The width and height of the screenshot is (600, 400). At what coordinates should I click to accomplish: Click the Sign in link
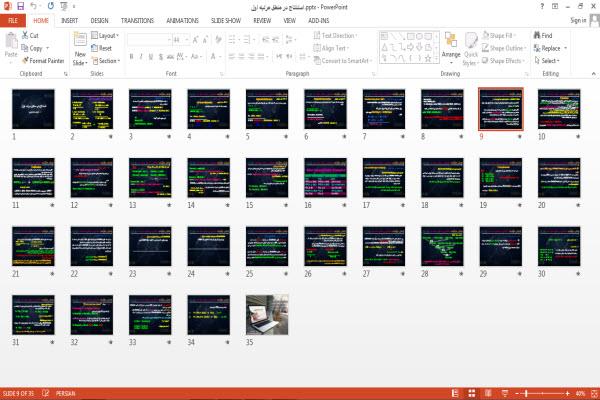click(x=578, y=20)
